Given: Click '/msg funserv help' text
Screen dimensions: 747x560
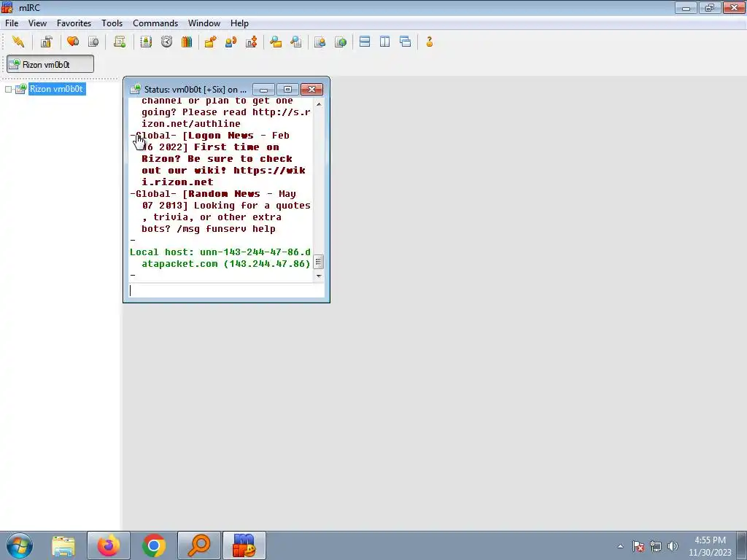Looking at the screenshot, I should 226,229.
